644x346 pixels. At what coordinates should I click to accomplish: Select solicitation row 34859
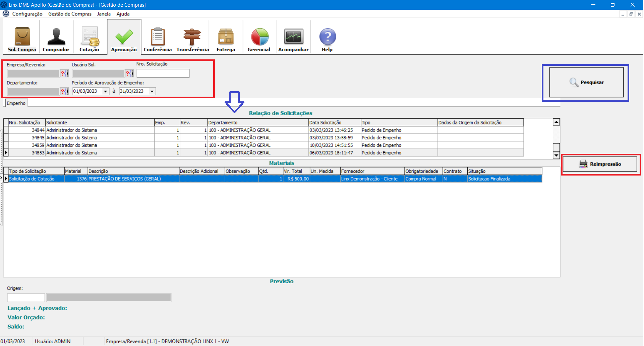click(x=266, y=145)
